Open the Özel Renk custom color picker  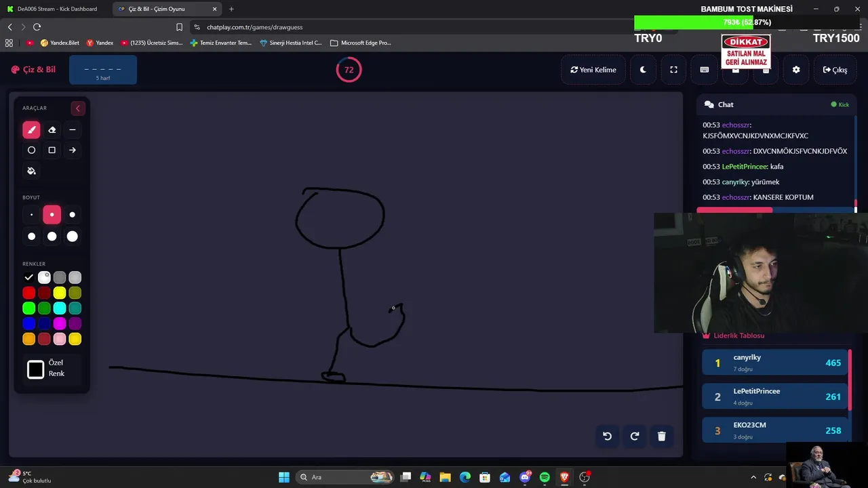[x=36, y=369]
